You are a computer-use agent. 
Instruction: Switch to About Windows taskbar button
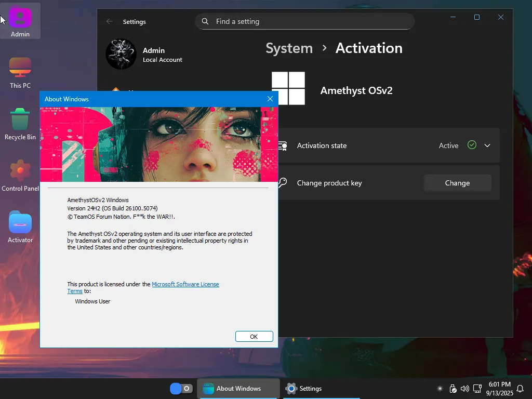[238, 389]
